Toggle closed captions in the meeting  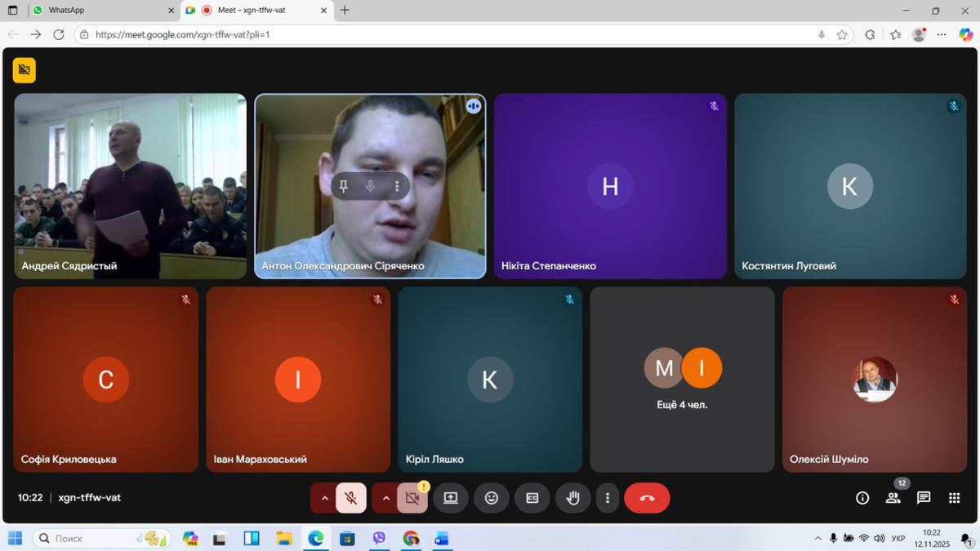tap(532, 498)
